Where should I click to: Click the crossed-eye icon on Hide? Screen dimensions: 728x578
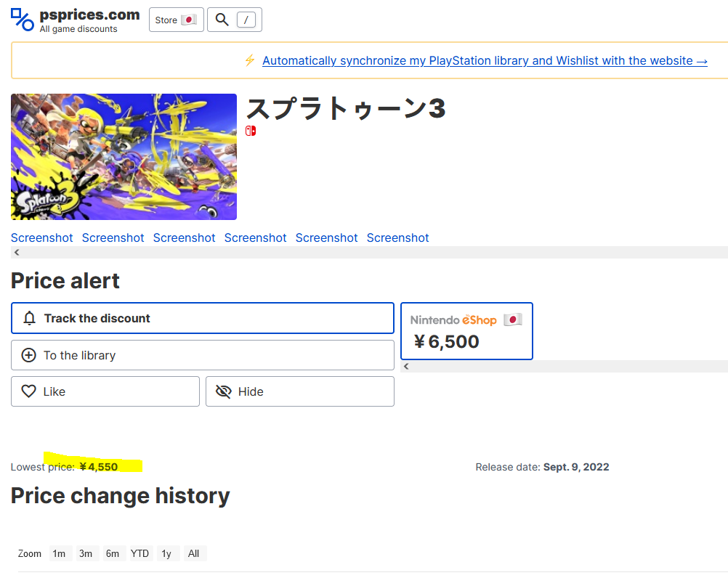[x=223, y=391]
